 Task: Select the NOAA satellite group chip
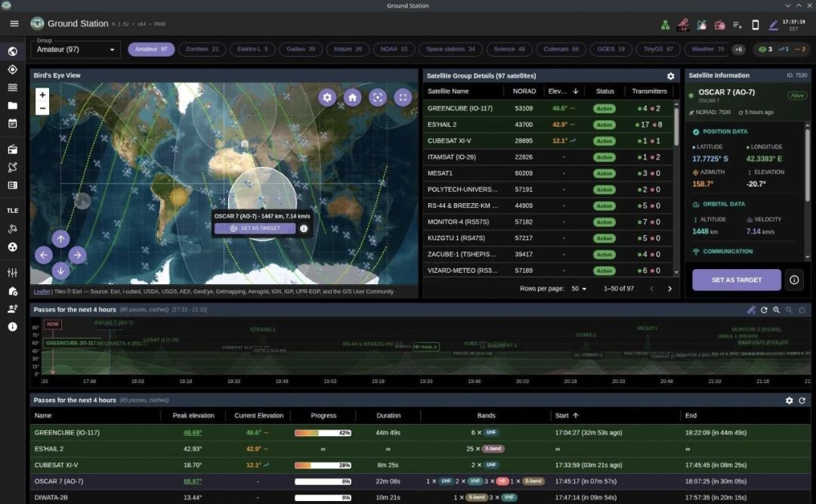click(393, 49)
